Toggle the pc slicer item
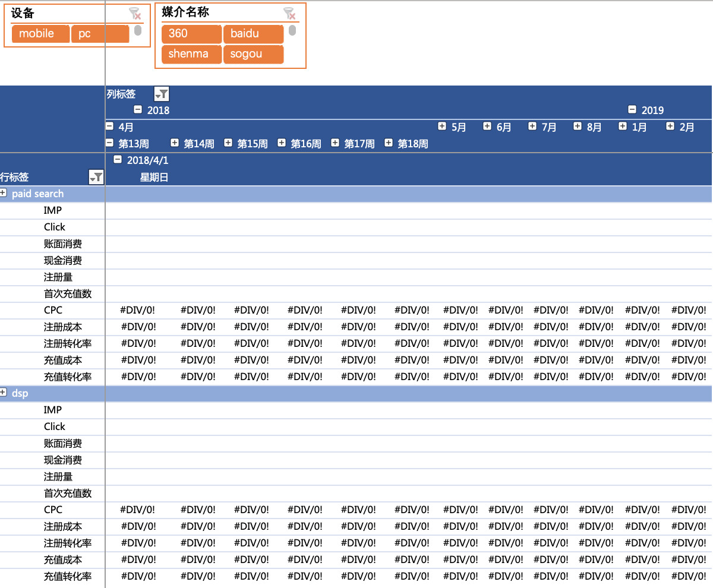Screen dimensions: 713x588 100,34
